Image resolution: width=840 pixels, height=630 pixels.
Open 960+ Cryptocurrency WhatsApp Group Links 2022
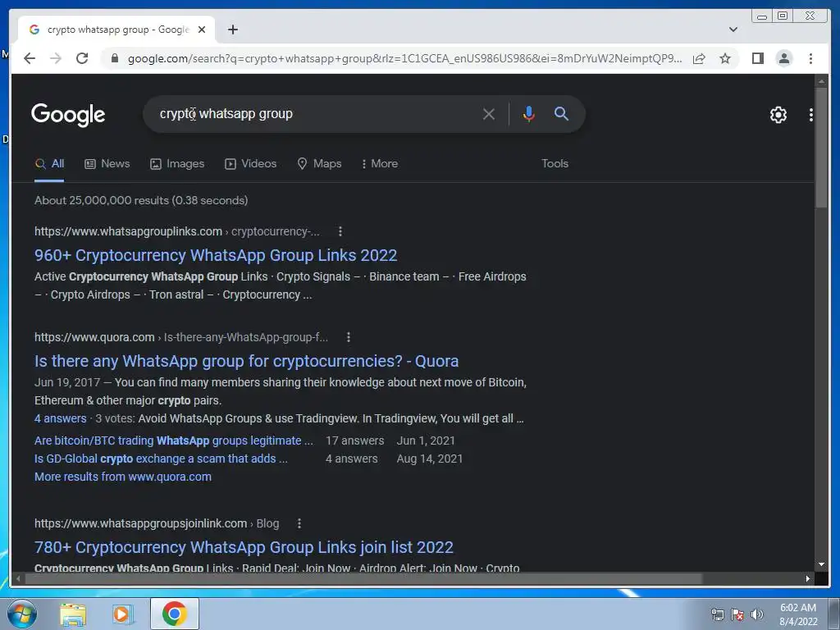click(216, 255)
